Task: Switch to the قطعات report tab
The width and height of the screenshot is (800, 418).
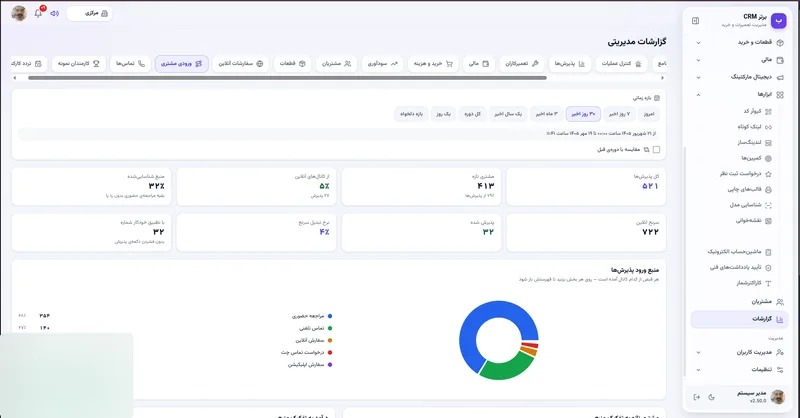Action: tap(292, 64)
